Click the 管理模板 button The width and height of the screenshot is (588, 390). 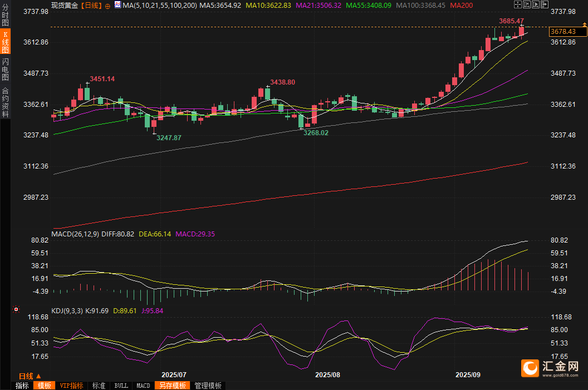pyautogui.click(x=208, y=386)
